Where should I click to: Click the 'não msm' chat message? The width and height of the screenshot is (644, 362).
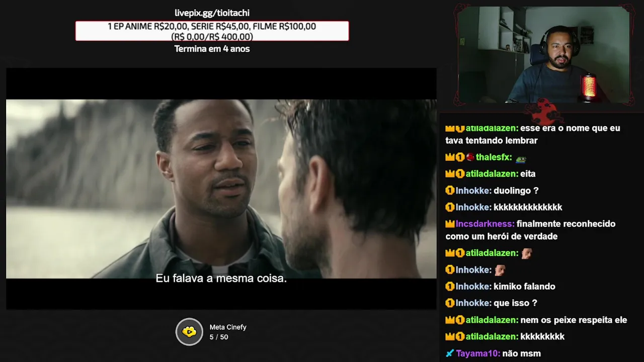click(x=522, y=353)
